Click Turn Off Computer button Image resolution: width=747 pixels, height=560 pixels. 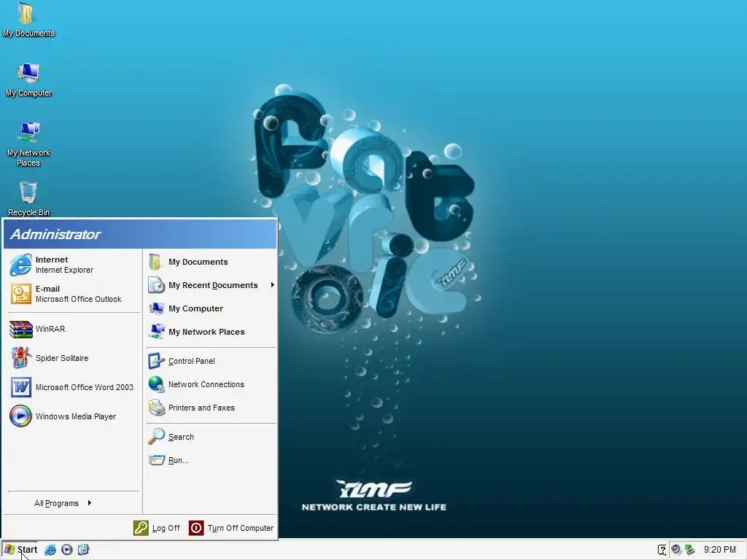tap(231, 528)
